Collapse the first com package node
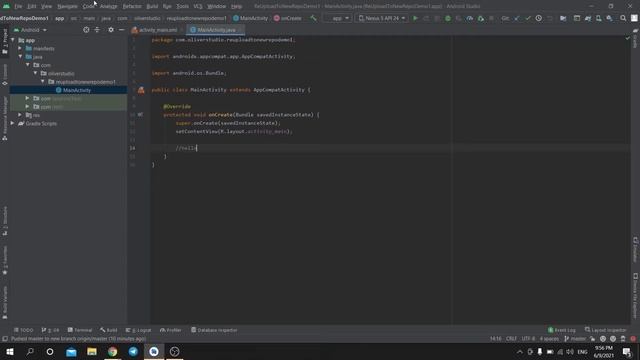The image size is (640, 360). (x=28, y=65)
